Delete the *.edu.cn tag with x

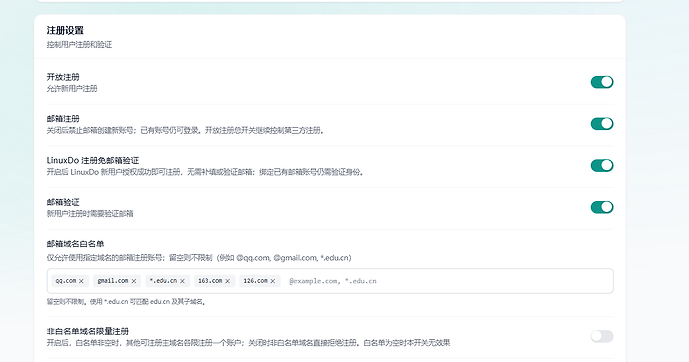(x=182, y=281)
